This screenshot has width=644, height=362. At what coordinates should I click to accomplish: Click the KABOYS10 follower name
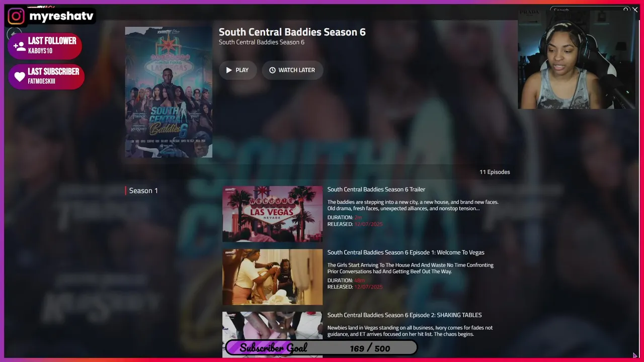[40, 51]
